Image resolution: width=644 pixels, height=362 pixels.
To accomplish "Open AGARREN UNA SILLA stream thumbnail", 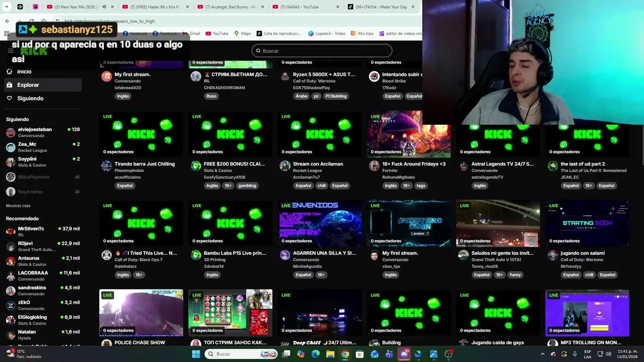I will 319,224.
